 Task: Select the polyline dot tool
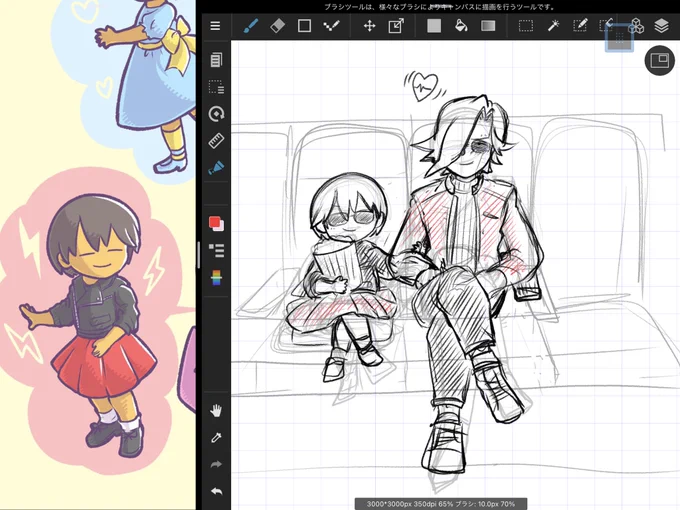pos(331,26)
